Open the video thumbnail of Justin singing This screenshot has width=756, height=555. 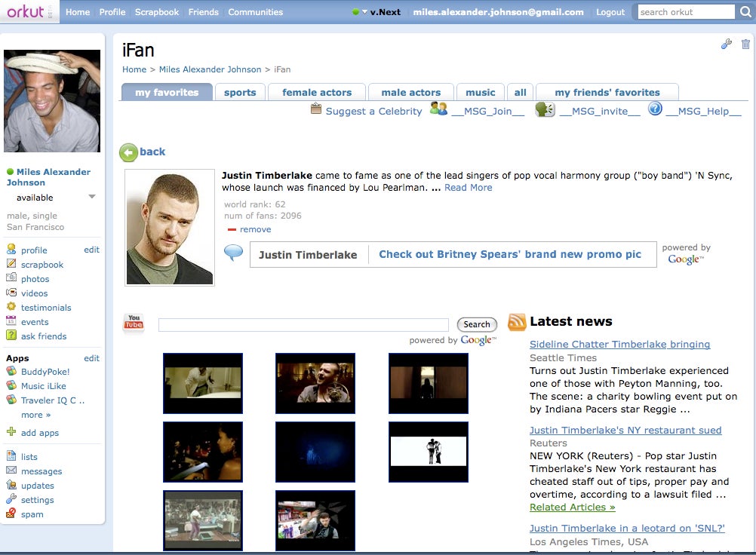tap(315, 383)
